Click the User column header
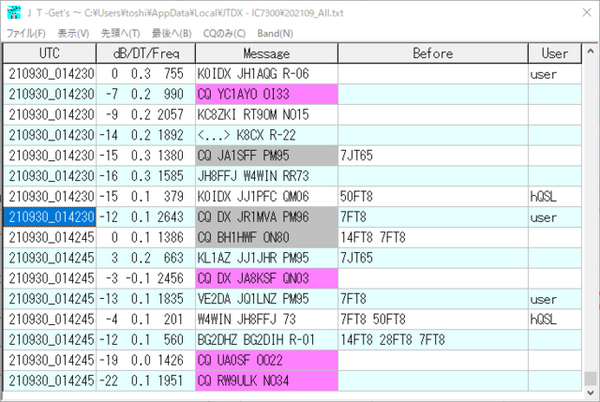Screen dimensions: 600x402 point(555,53)
